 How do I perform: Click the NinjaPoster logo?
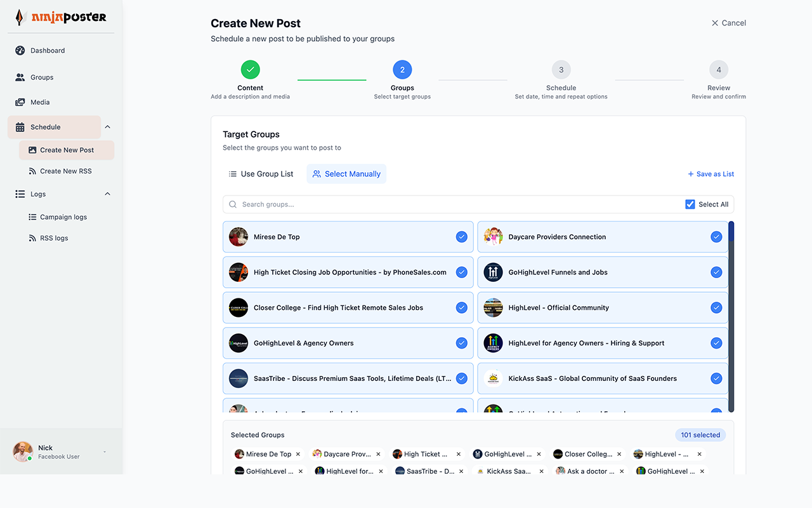pyautogui.click(x=60, y=17)
